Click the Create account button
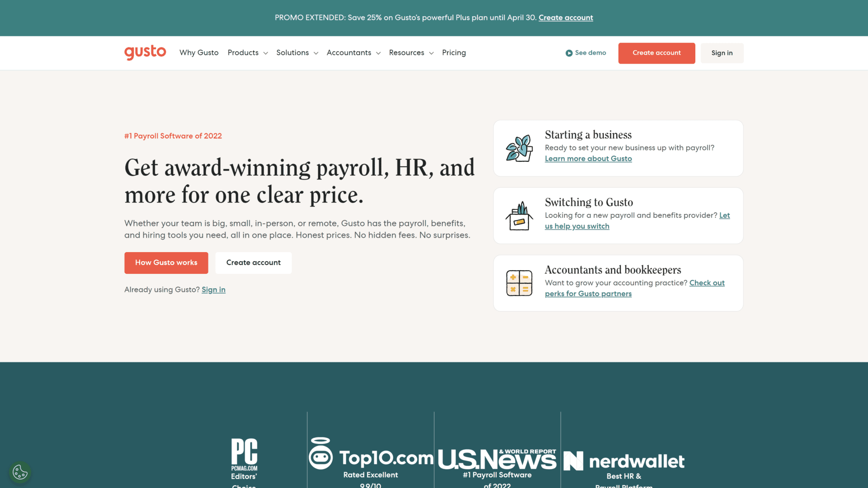Screen dimensions: 868x488 656,53
